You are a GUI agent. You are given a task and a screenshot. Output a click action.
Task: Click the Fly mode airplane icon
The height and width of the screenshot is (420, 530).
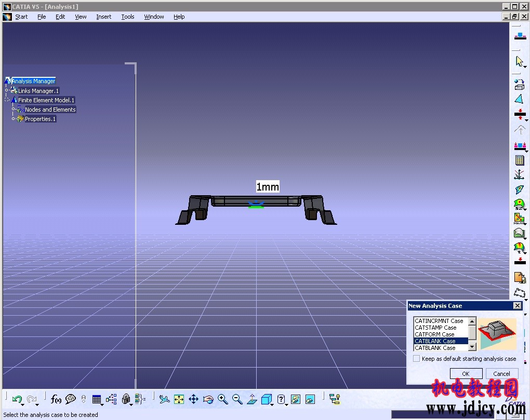(164, 399)
